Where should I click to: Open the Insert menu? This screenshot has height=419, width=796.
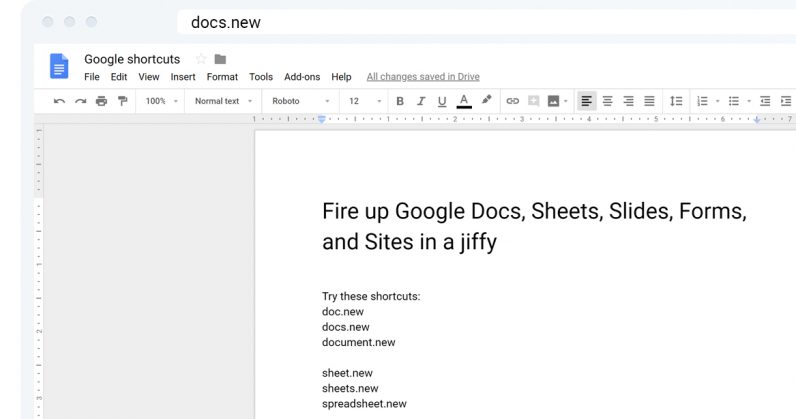(x=183, y=77)
